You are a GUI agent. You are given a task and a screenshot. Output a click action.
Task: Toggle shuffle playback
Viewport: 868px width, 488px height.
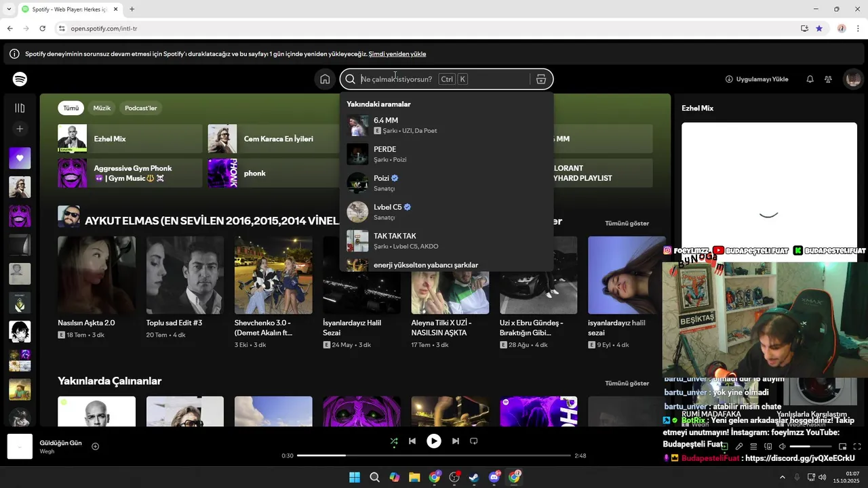pos(394,441)
